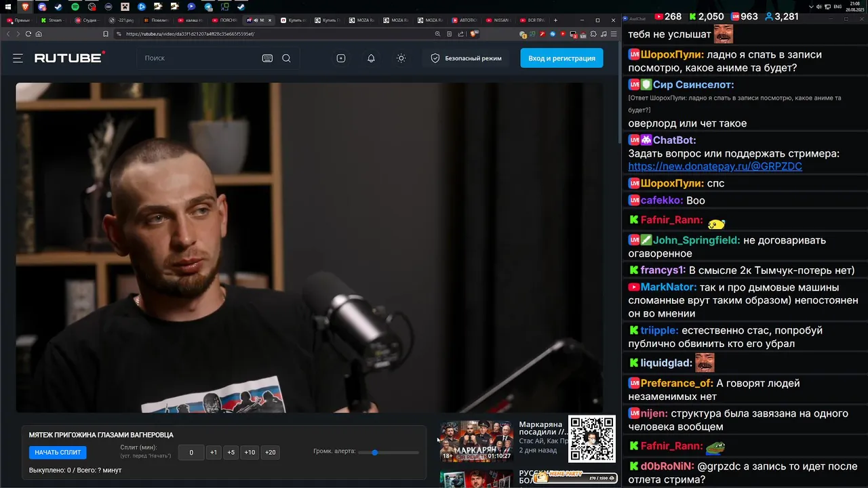The image size is (868, 488).
Task: Click d0bRoNiN username in chat
Action: click(668, 466)
